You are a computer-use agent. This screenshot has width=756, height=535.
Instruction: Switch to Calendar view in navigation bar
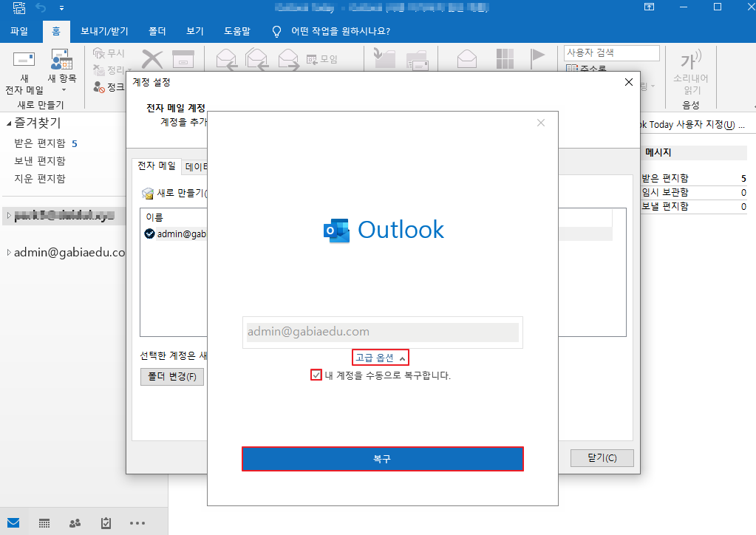44,523
